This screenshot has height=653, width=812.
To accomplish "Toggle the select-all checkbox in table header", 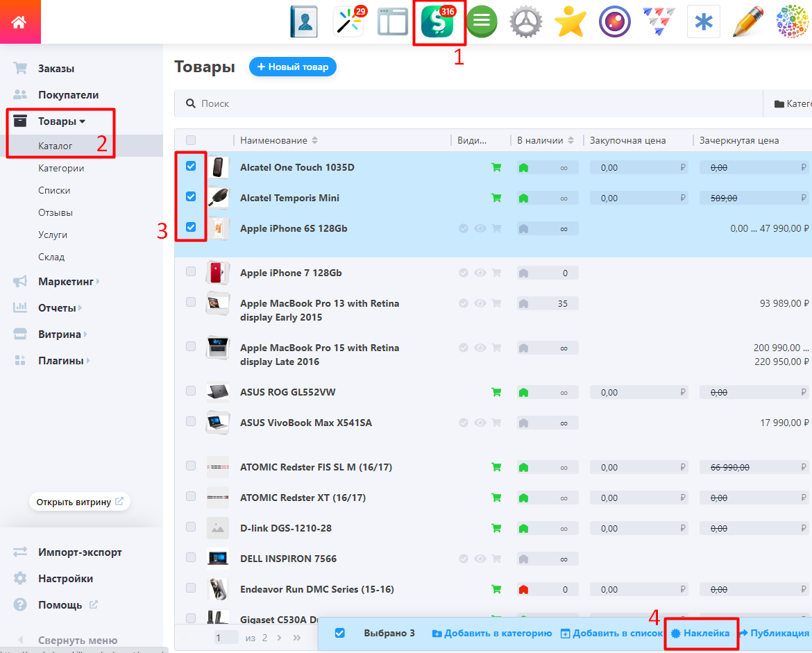I will [191, 140].
